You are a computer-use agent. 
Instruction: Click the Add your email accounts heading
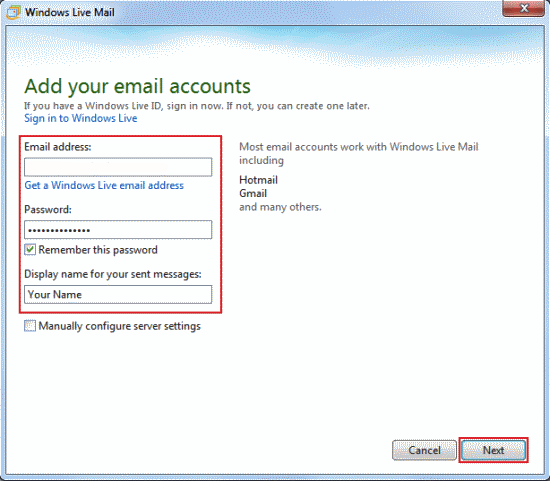137,87
